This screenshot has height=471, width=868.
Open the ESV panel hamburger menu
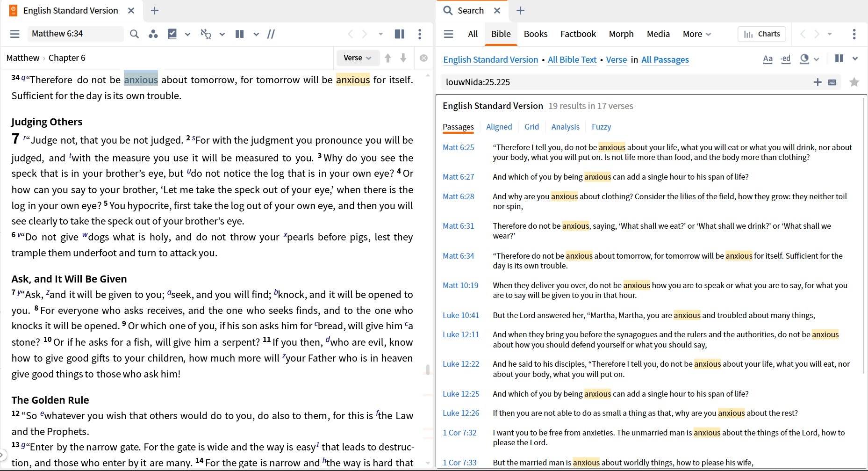pos(15,34)
